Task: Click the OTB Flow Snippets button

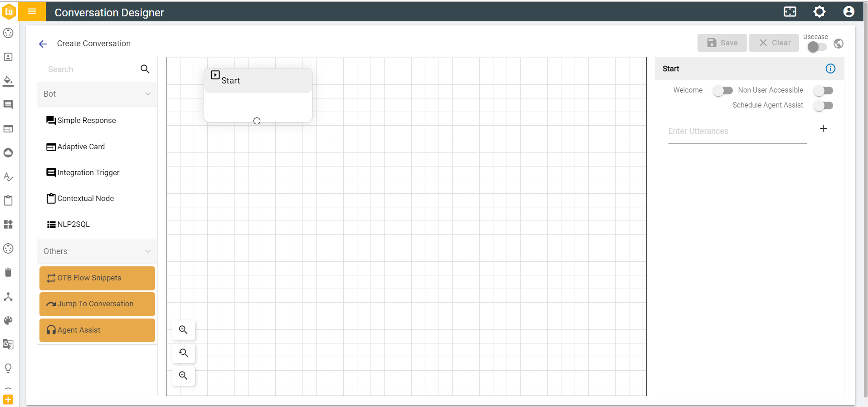Action: [x=97, y=278]
